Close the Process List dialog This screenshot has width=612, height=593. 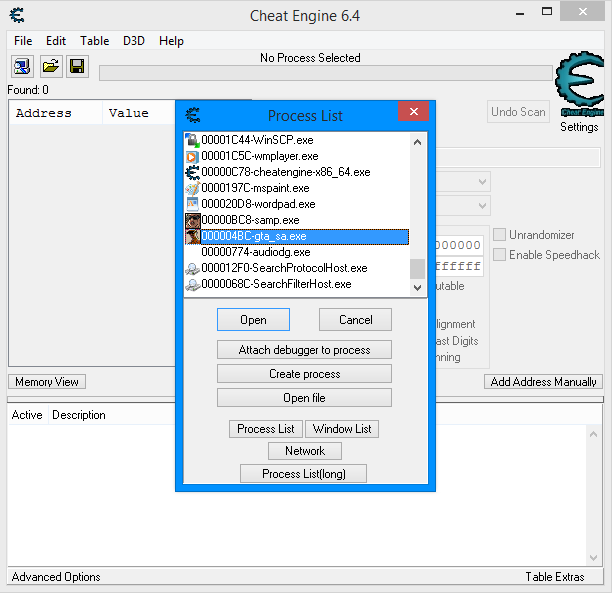click(414, 112)
